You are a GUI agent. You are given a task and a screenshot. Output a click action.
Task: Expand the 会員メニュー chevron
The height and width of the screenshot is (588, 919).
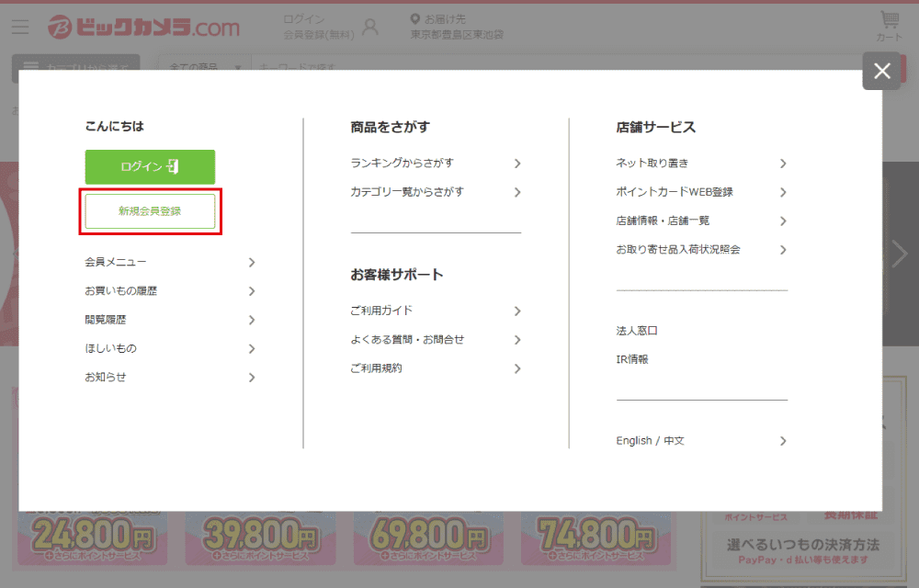(x=252, y=263)
